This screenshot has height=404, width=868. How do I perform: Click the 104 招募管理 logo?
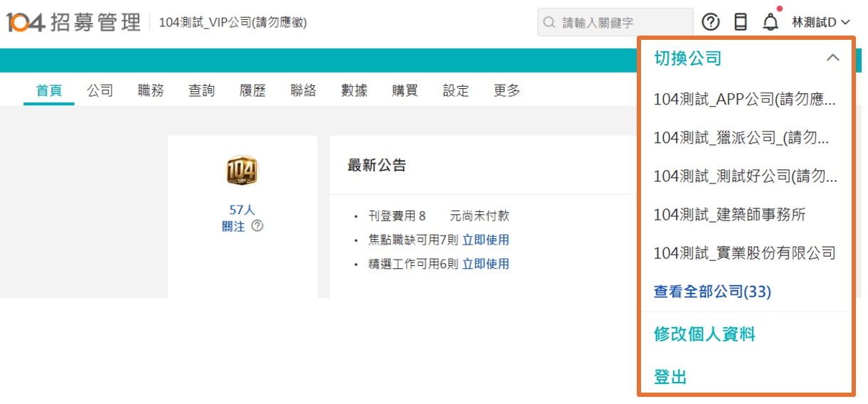tap(74, 22)
